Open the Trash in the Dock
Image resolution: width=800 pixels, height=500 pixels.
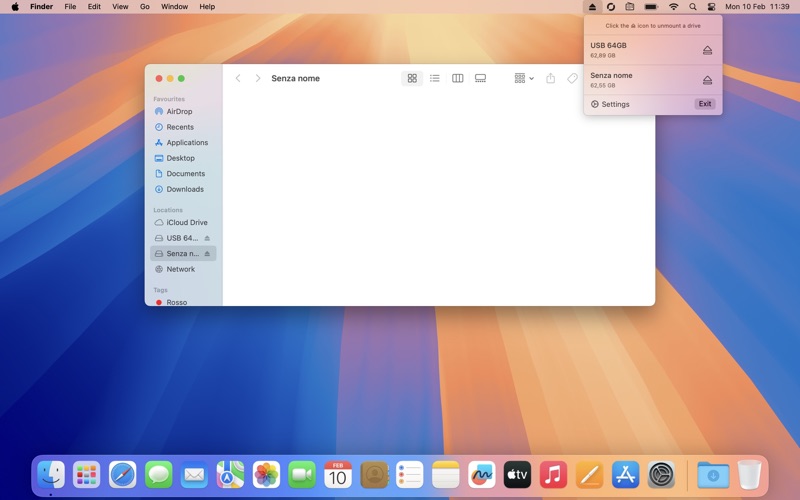click(749, 474)
